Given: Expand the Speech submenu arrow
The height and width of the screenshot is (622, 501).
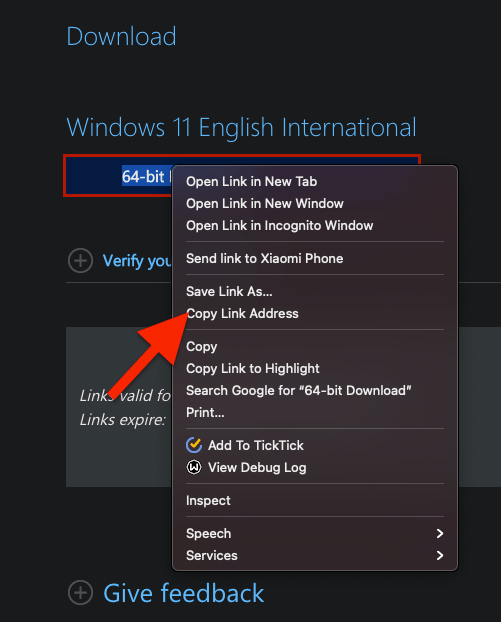Looking at the screenshot, I should point(440,534).
